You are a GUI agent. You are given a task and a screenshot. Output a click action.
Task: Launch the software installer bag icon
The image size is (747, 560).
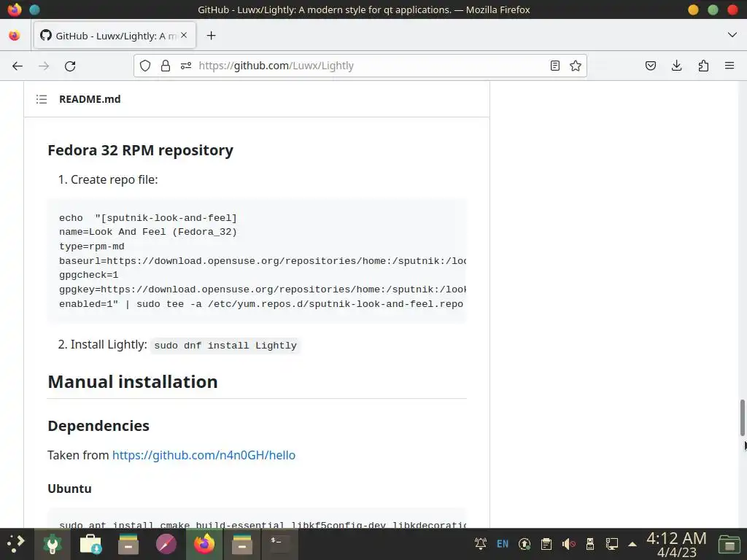point(90,544)
